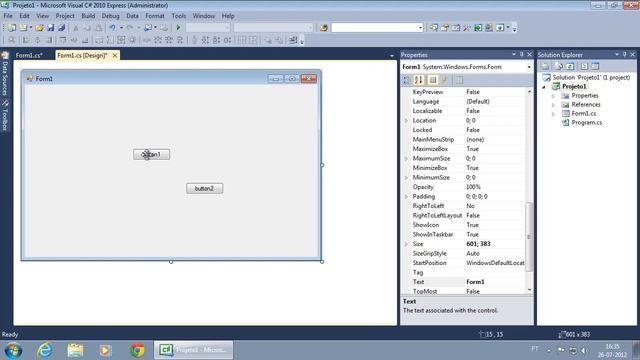This screenshot has height=360, width=640.
Task: Click Refresh icon in Solution Explorer toolbar
Action: pyautogui.click(x=570, y=66)
